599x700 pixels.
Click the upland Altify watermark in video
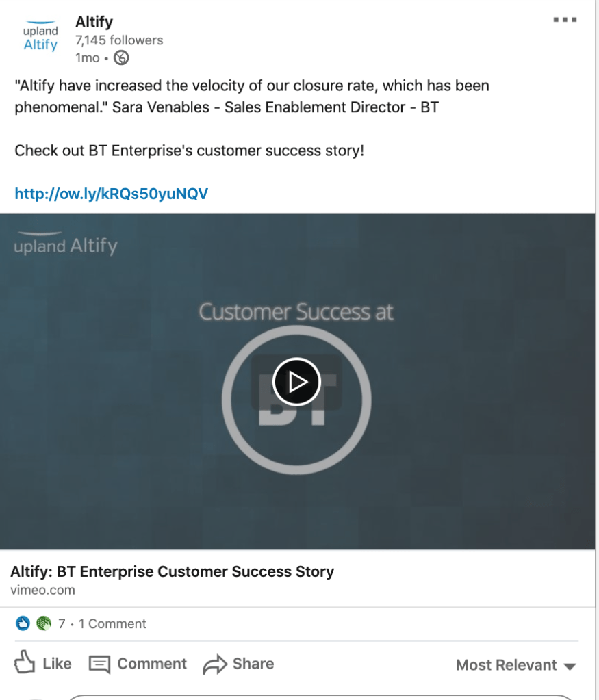tap(66, 244)
